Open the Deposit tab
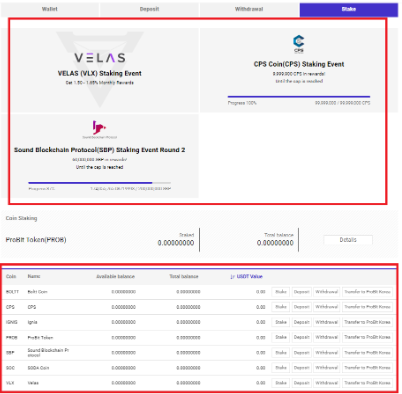This screenshot has width=402, height=394. click(149, 9)
